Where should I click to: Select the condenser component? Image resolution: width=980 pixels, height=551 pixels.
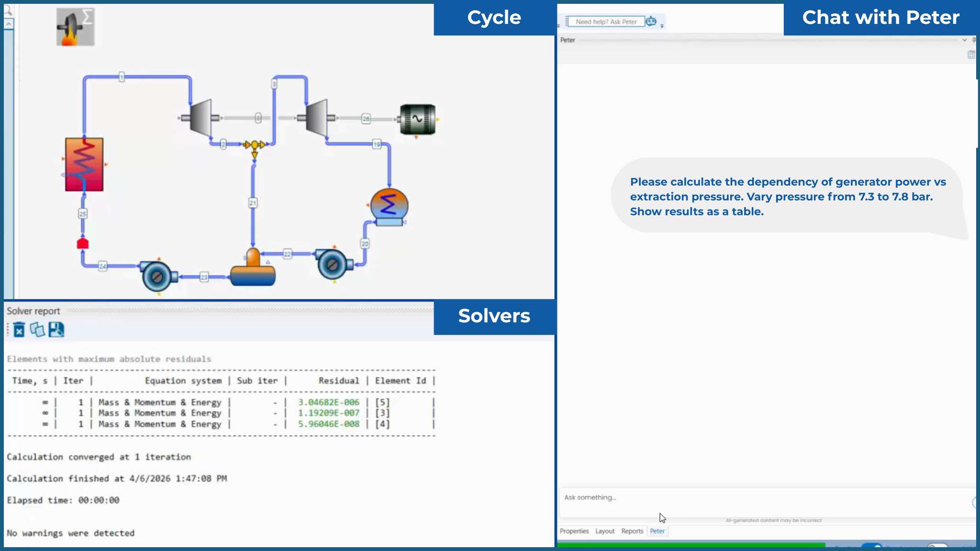389,208
